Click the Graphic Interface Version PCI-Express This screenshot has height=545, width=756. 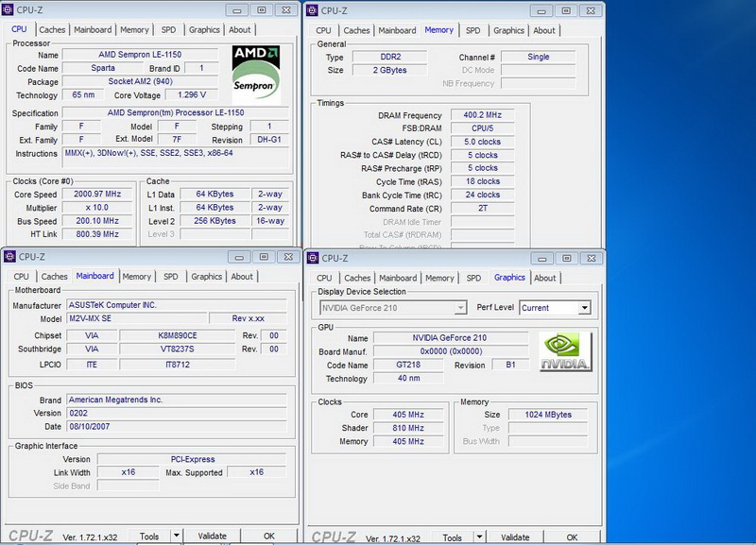(x=193, y=459)
